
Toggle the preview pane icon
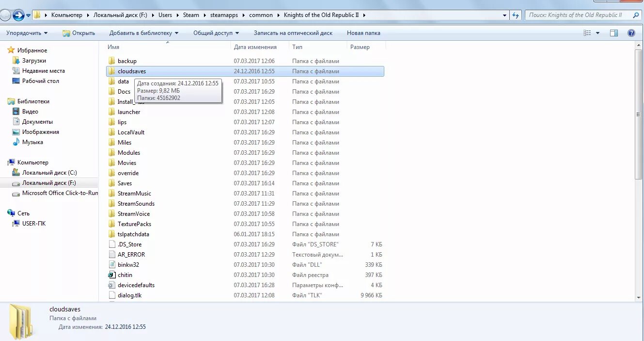point(614,33)
